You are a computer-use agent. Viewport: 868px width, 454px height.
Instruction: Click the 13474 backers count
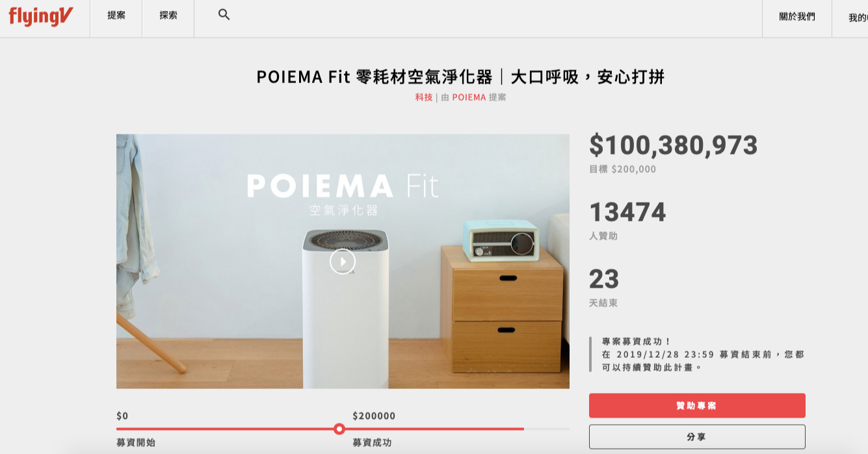(627, 212)
